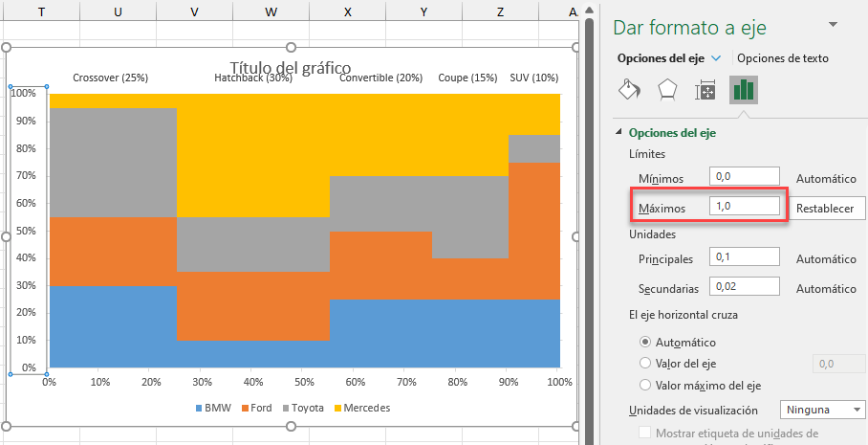Select the Axis Options bar chart icon
Image resolution: width=868 pixels, height=445 pixels.
(744, 90)
